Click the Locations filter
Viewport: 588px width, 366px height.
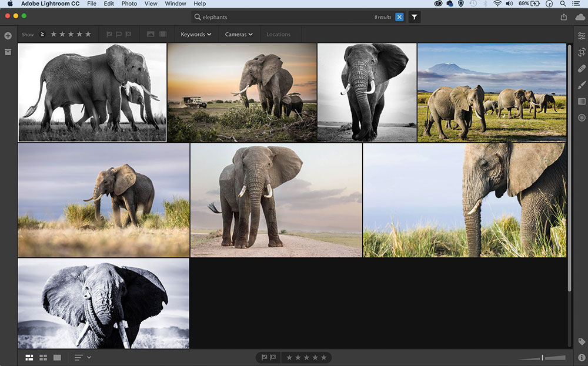[x=278, y=34]
